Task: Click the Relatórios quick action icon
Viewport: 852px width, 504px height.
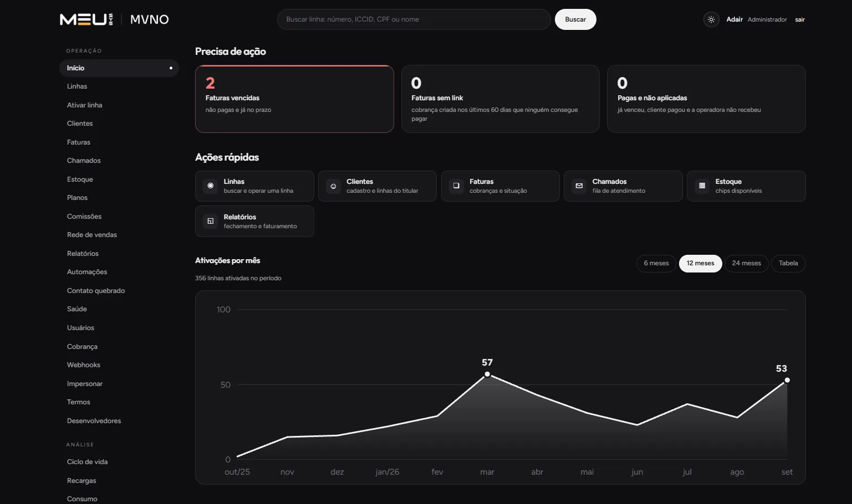Action: (211, 221)
